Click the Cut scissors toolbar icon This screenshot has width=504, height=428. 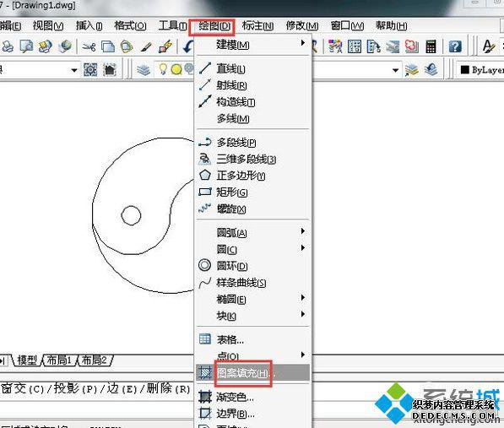89,47
